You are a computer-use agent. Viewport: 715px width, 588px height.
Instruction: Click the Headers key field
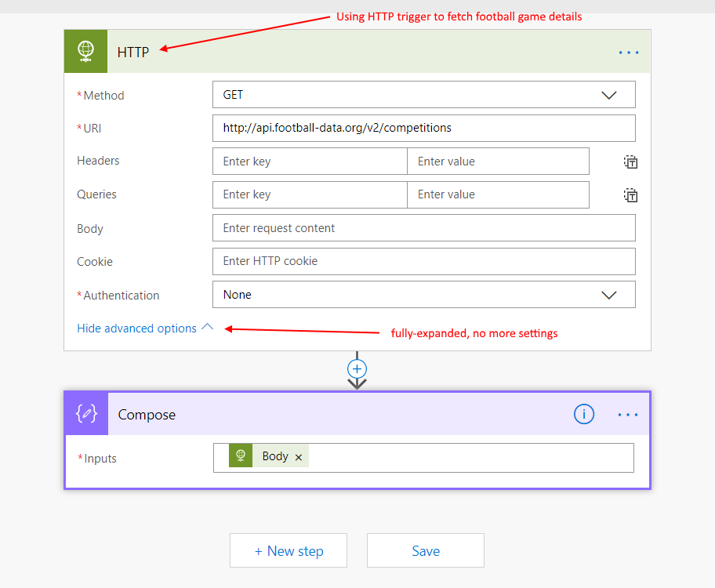click(x=310, y=162)
